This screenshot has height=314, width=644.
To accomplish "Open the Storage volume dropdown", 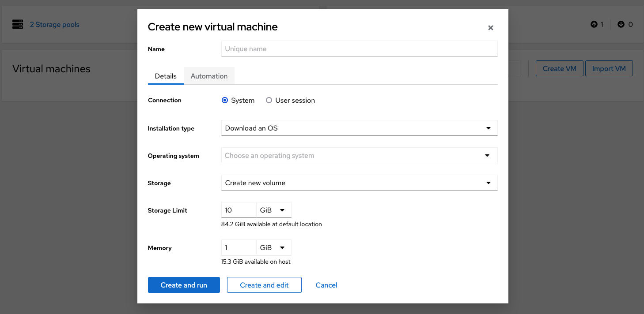I will [x=360, y=183].
